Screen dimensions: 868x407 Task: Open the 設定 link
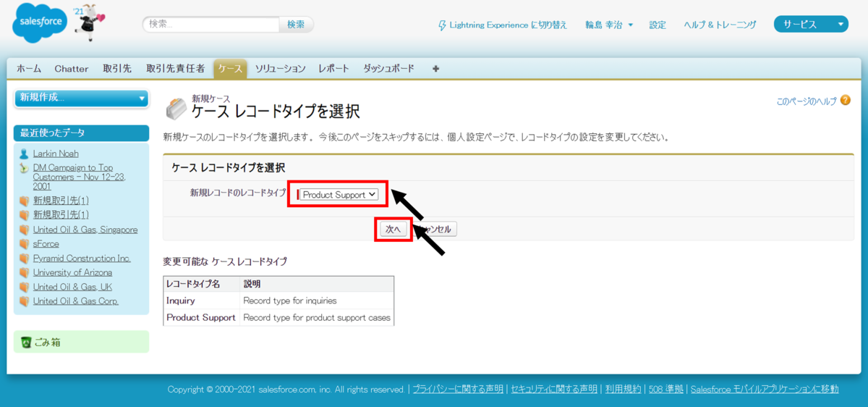coord(658,25)
